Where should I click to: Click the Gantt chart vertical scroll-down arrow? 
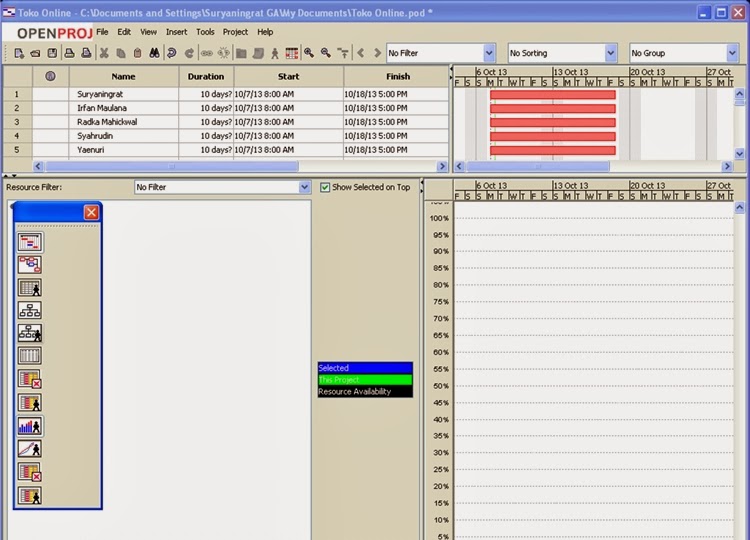pos(739,154)
